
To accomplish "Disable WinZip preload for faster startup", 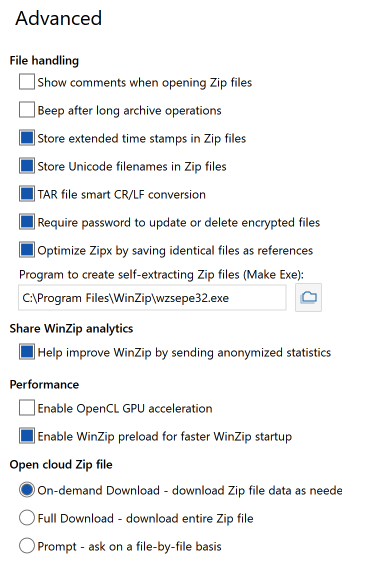I will (27, 436).
